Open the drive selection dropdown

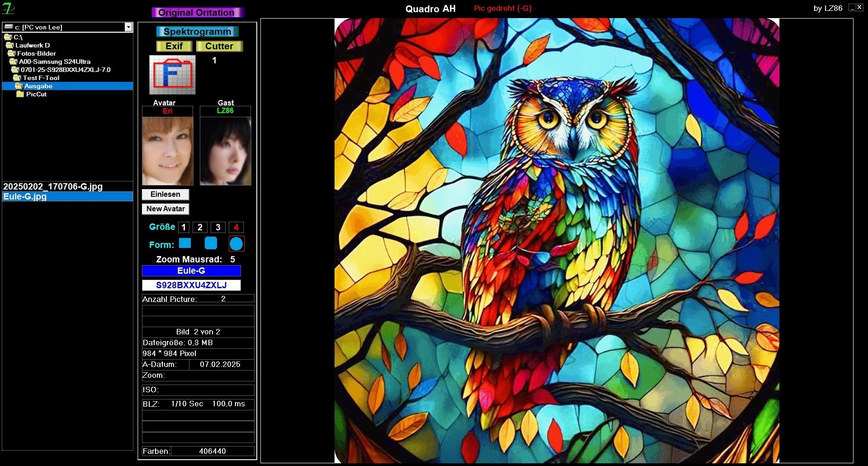(x=128, y=27)
